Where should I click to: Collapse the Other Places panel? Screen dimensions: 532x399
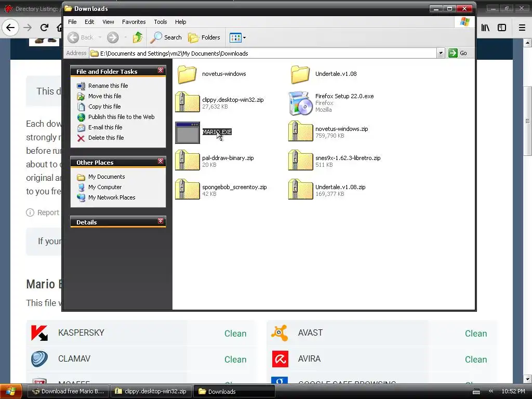(x=161, y=161)
